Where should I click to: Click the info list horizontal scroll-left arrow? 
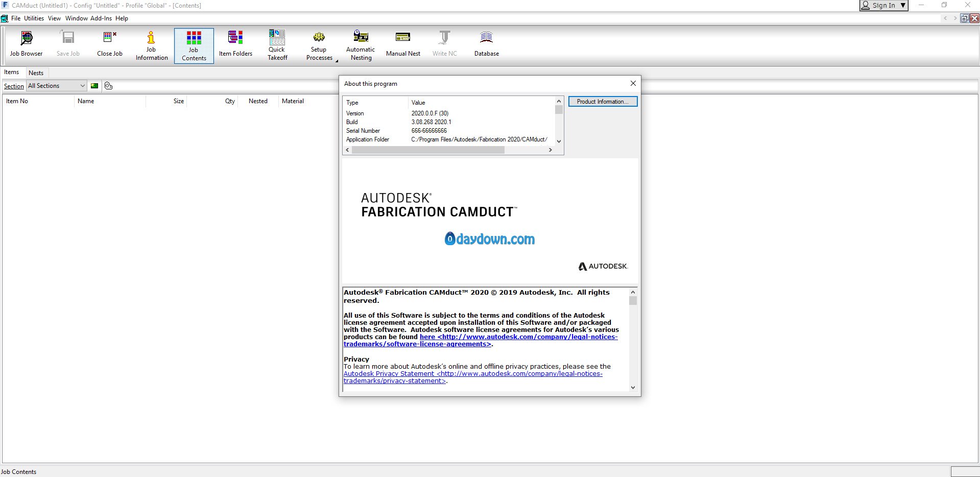[x=348, y=150]
